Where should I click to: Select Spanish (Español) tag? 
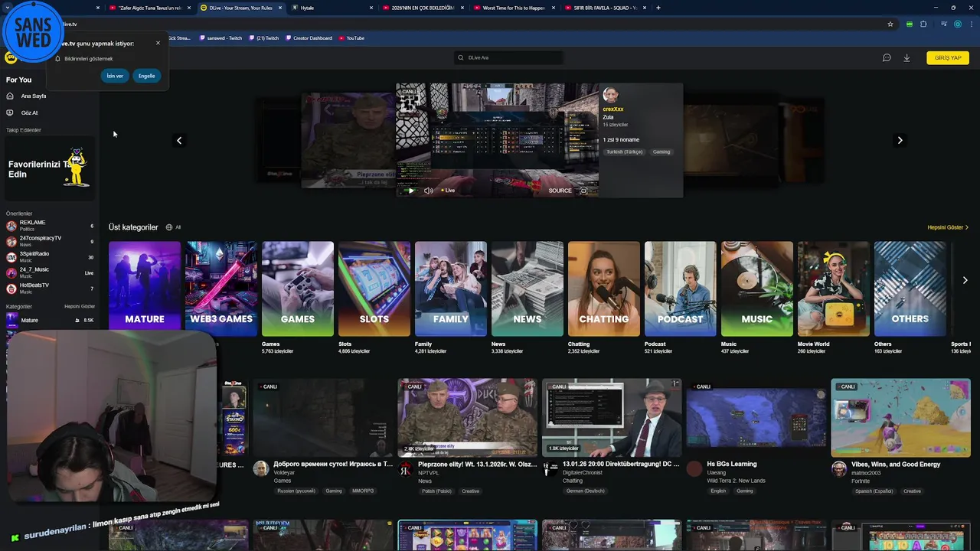(875, 491)
